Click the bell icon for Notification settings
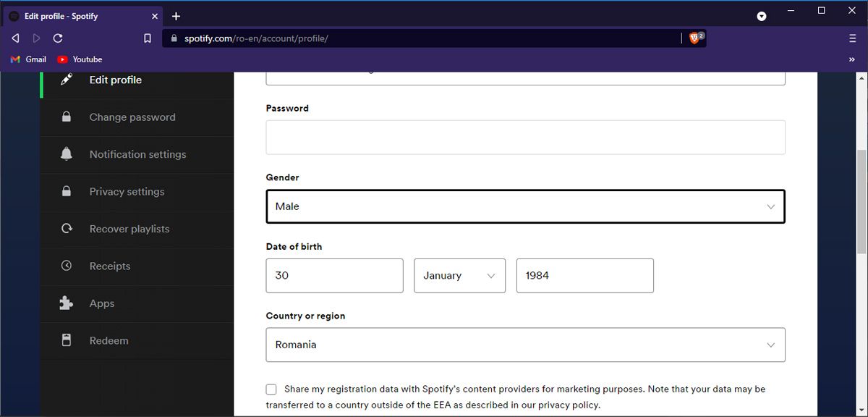Image resolution: width=868 pixels, height=417 pixels. pos(67,154)
